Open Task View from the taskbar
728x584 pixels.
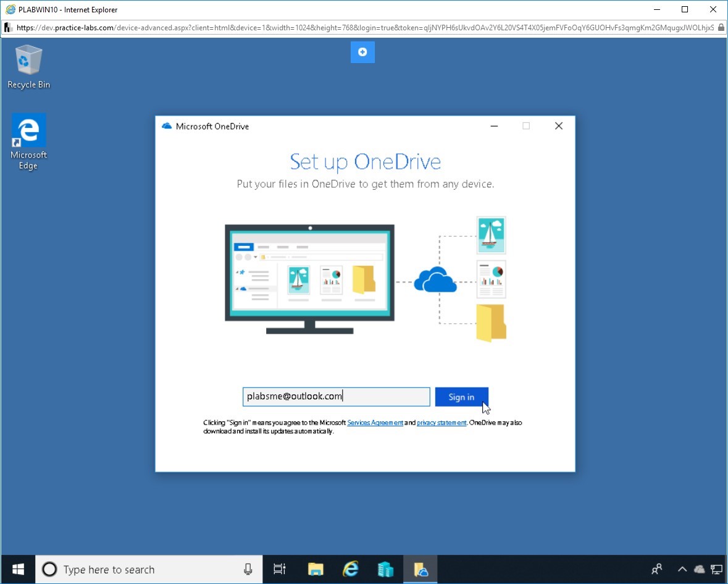280,569
